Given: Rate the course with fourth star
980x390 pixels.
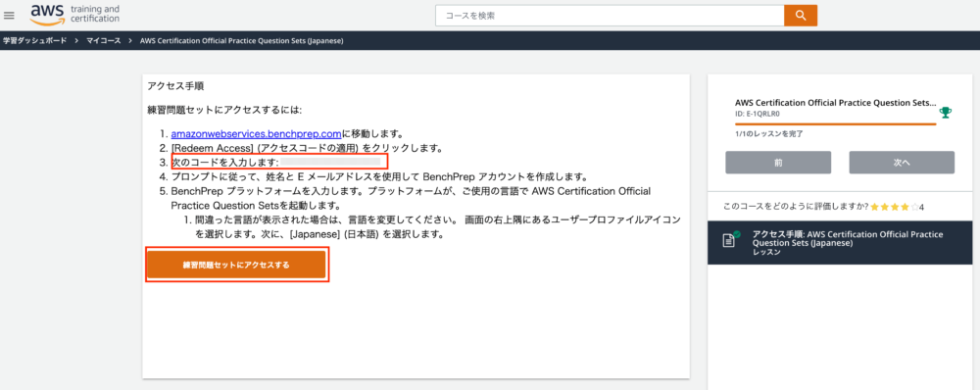Looking at the screenshot, I should tap(905, 206).
